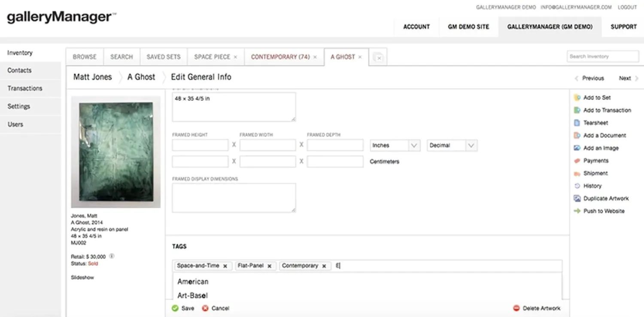
Task: Click the framed height centimeters field
Action: pyautogui.click(x=200, y=162)
